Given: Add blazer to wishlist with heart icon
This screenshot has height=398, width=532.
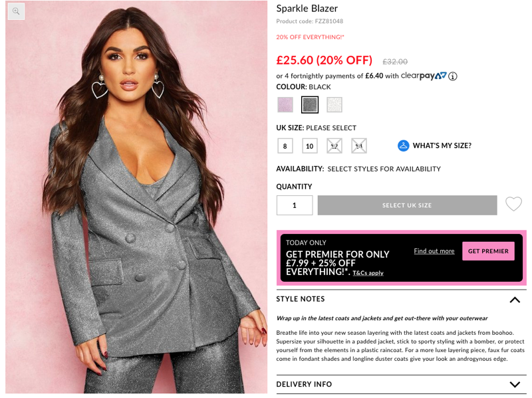Looking at the screenshot, I should (513, 204).
